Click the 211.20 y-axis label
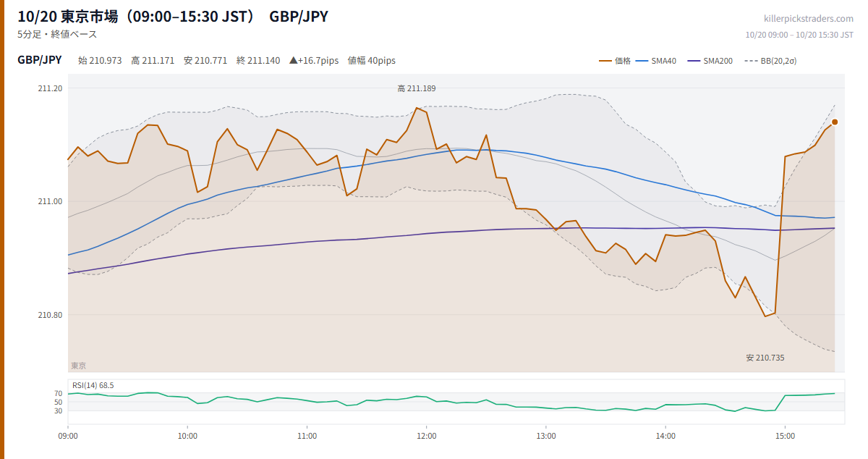This screenshot has height=459, width=868. click(x=51, y=88)
